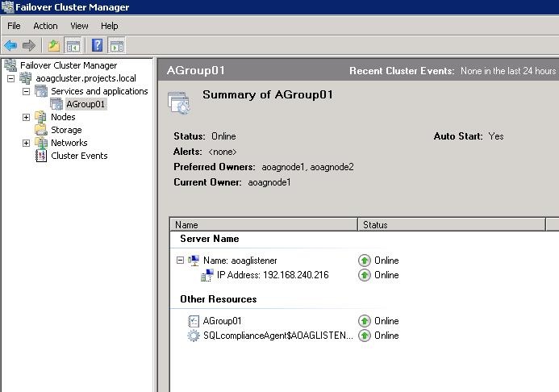
Task: Select Failover Cluster Manager root in tree
Action: 69,65
